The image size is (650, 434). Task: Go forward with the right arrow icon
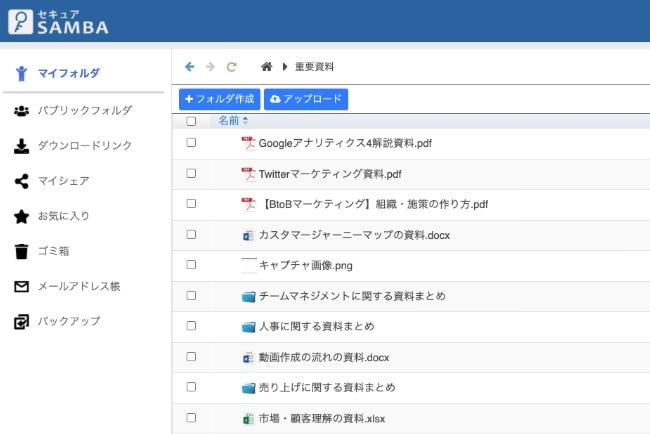click(211, 67)
